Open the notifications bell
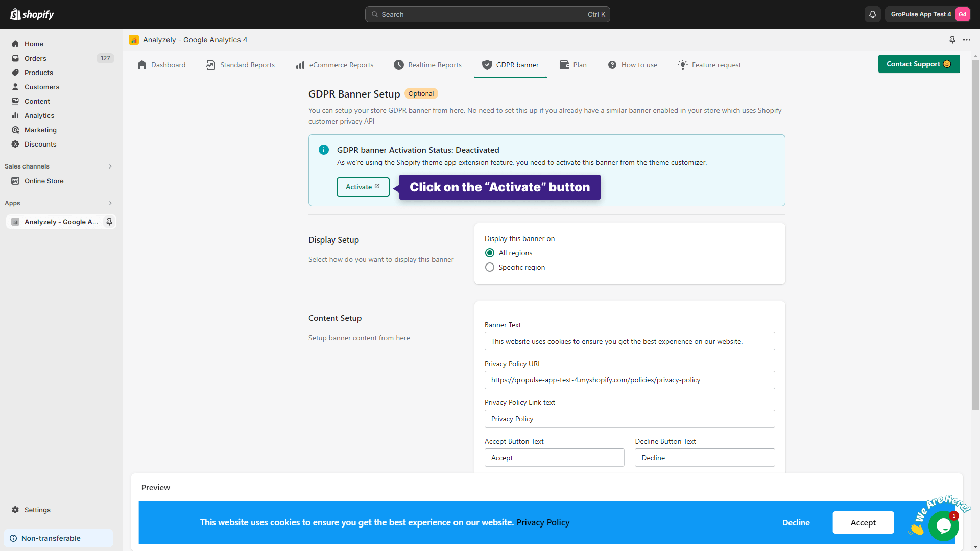The width and height of the screenshot is (980, 551). (873, 14)
